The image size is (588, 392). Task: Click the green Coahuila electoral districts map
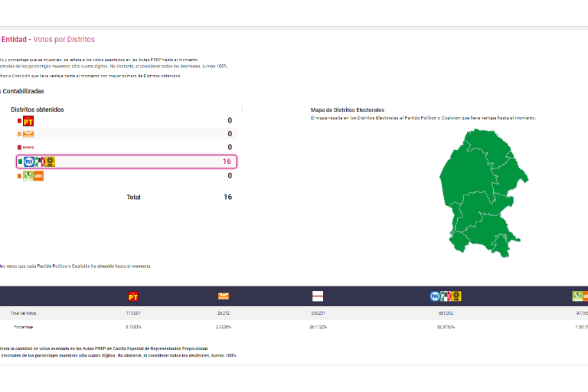[x=481, y=193]
